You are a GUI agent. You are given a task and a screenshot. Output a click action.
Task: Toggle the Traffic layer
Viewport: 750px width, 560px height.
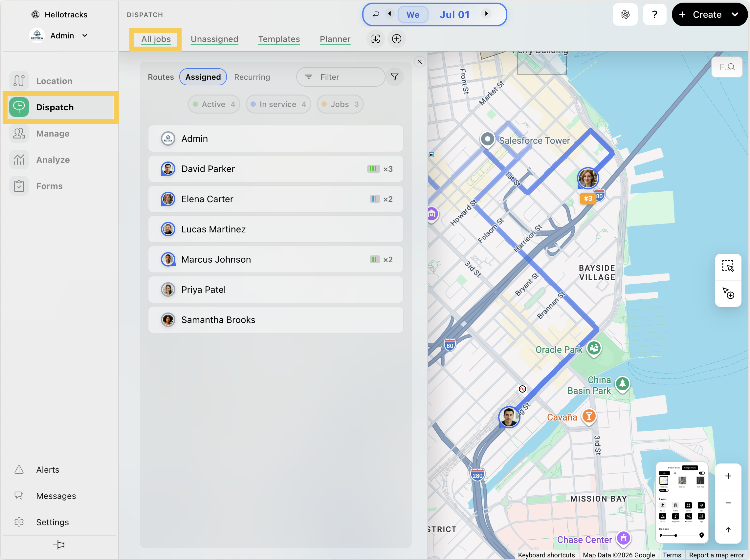675,506
